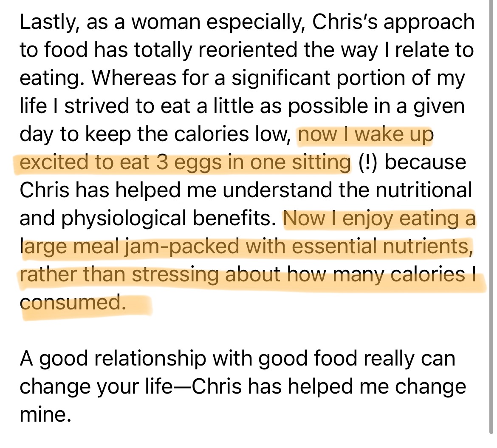Click the "(!)" exclamation in parentheses
497x448 pixels.
(x=368, y=163)
